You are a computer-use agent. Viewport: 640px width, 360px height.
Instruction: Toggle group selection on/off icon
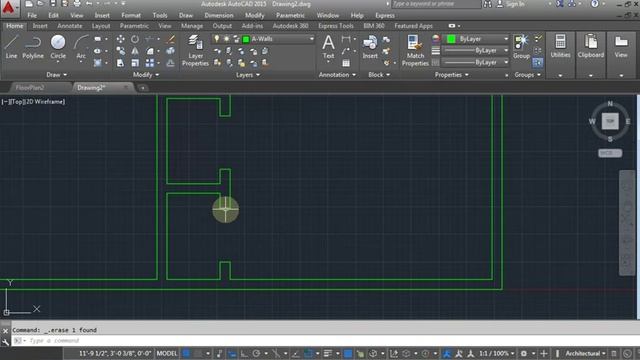click(538, 62)
